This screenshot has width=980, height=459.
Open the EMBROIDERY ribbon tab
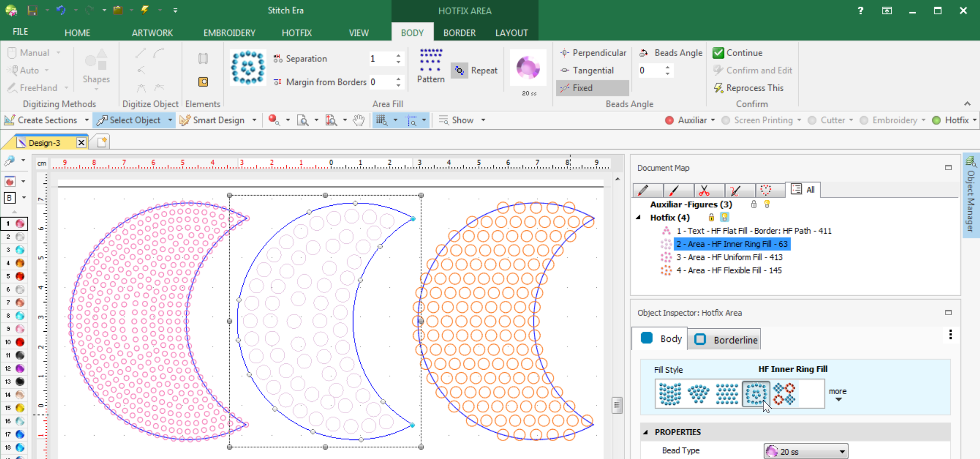tap(229, 33)
